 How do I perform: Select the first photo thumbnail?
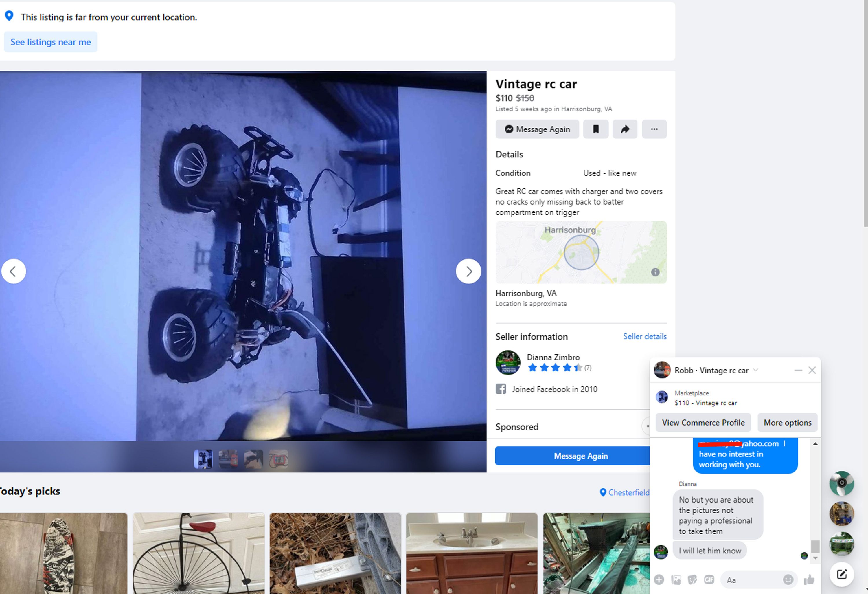pos(203,459)
